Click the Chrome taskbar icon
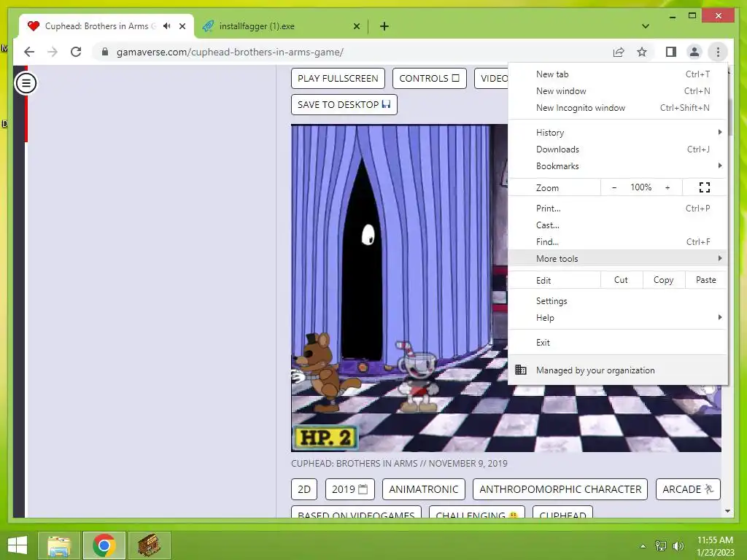 104,545
